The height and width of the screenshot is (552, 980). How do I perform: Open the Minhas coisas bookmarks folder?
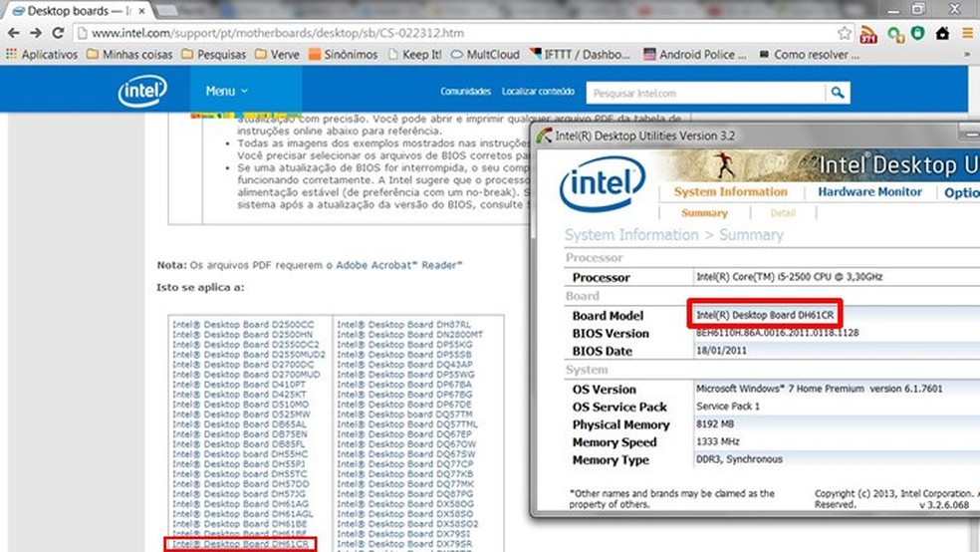(x=129, y=55)
